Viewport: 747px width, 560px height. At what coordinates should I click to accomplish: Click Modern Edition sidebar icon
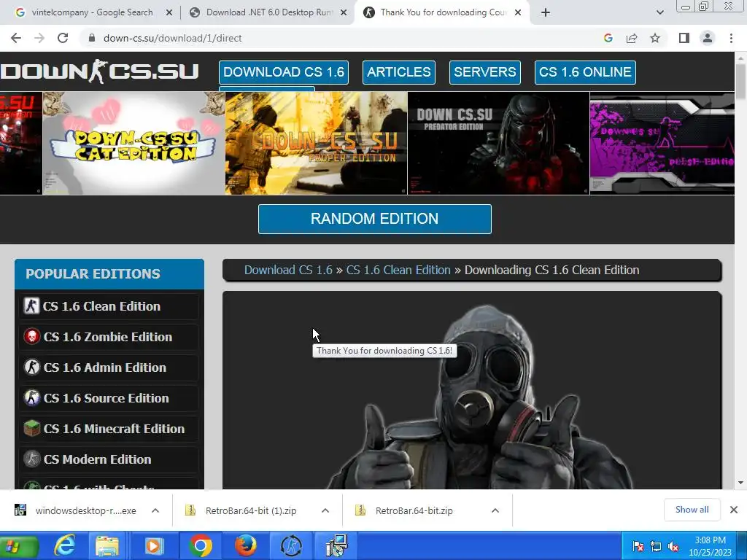click(32, 459)
